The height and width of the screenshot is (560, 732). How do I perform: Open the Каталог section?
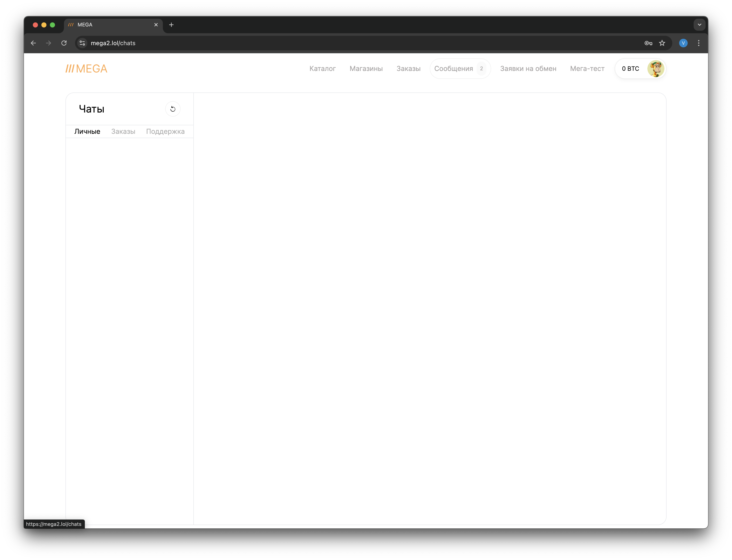(322, 69)
